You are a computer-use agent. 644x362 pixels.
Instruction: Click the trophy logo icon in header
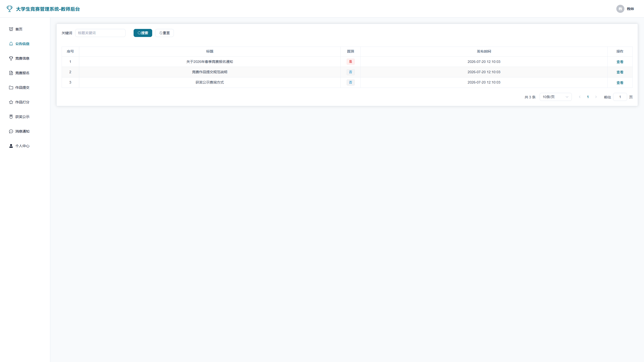pyautogui.click(x=10, y=9)
